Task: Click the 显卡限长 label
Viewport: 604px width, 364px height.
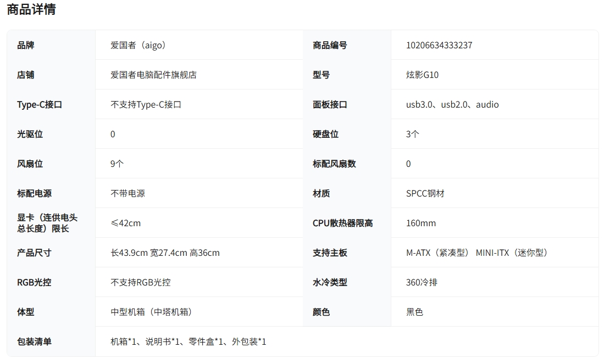Action: (x=47, y=223)
